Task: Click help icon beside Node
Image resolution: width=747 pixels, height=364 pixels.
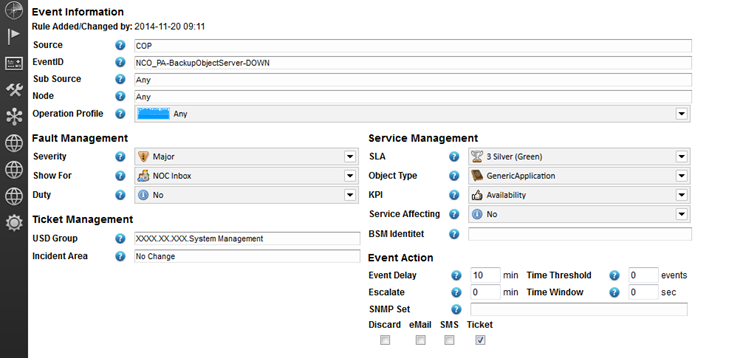Action: 120,96
